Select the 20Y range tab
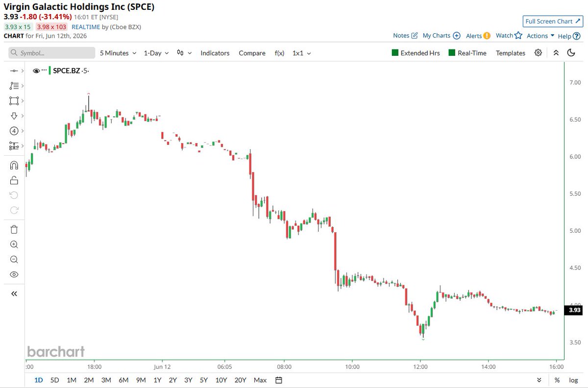588x388 pixels. (x=240, y=380)
